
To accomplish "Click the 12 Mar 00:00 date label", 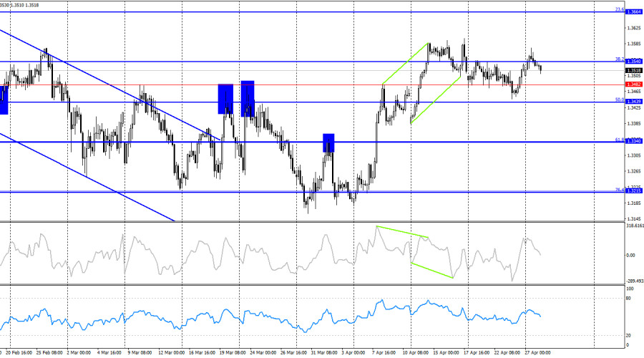I will 171,353.
